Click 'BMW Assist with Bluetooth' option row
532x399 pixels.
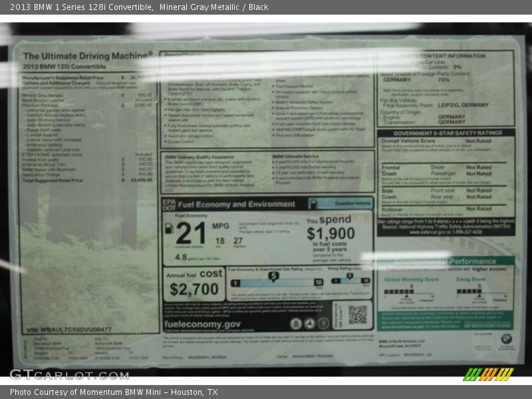click(87, 170)
